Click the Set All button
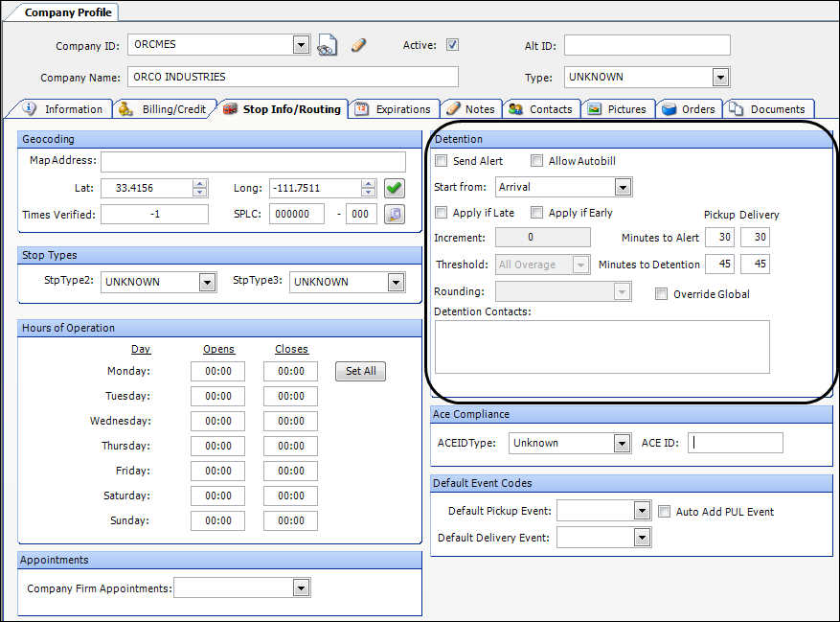This screenshot has height=622, width=840. [360, 371]
